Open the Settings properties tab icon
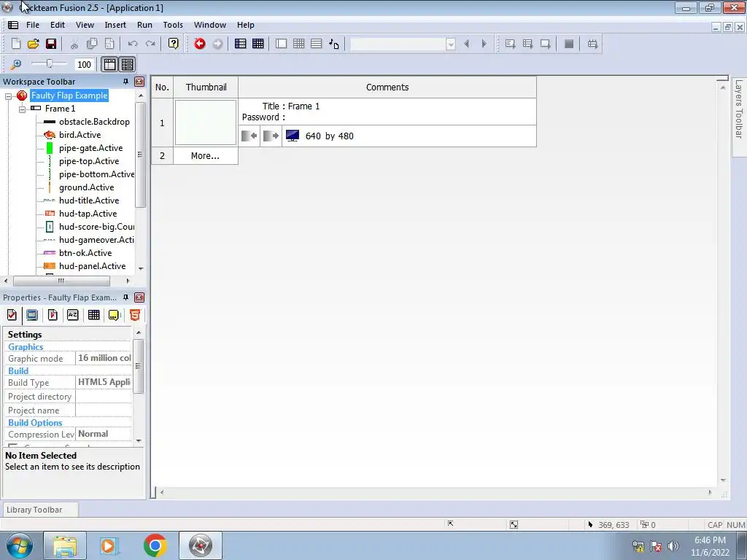Viewport: 747px width, 560px height. 12,315
